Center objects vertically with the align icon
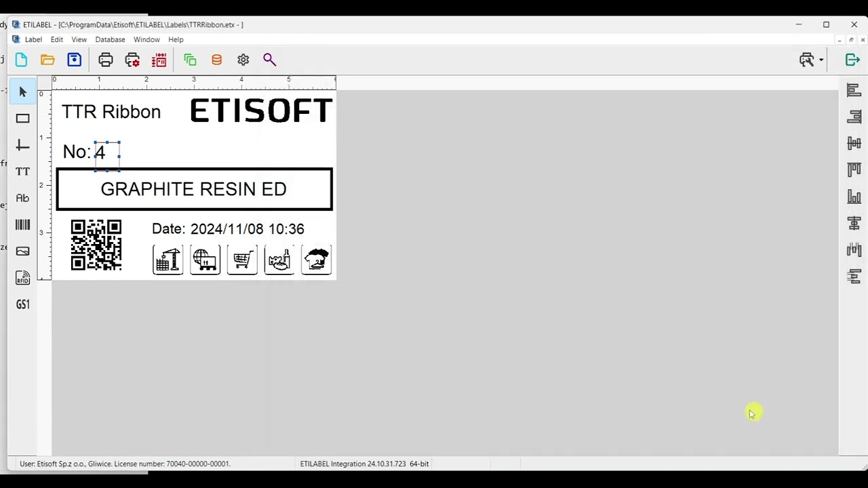This screenshot has width=868, height=488. click(854, 223)
